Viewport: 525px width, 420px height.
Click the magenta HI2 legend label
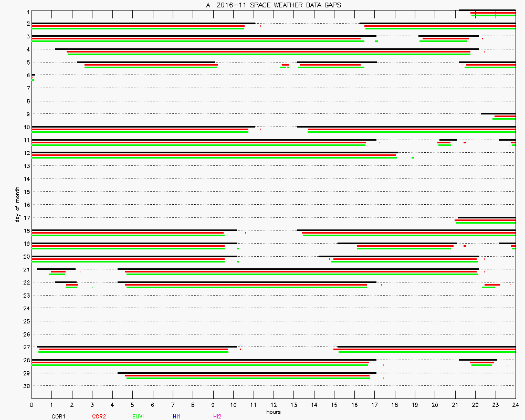pos(217,416)
